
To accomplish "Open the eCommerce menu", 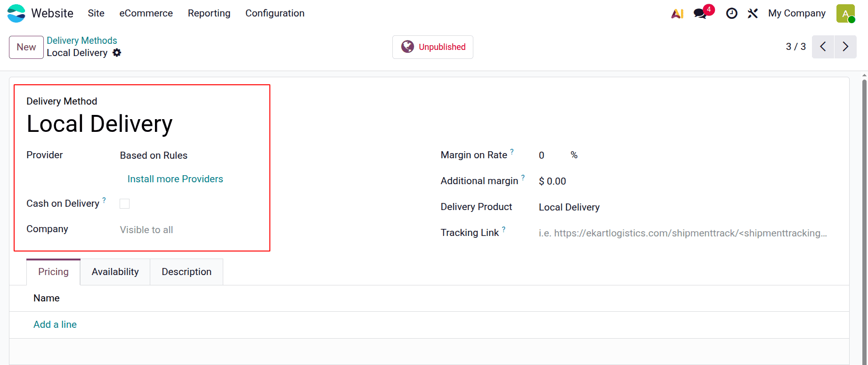I will [146, 13].
